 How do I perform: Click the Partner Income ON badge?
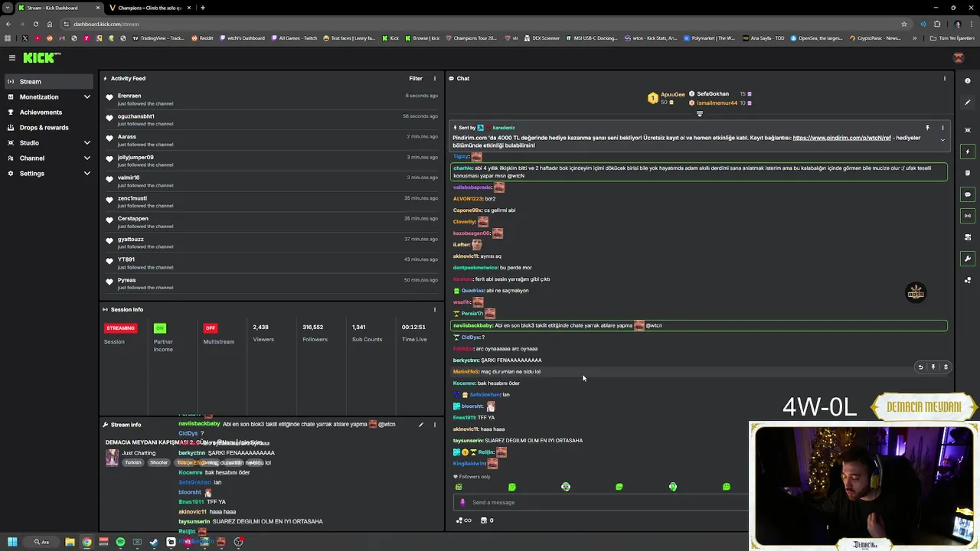coord(159,328)
